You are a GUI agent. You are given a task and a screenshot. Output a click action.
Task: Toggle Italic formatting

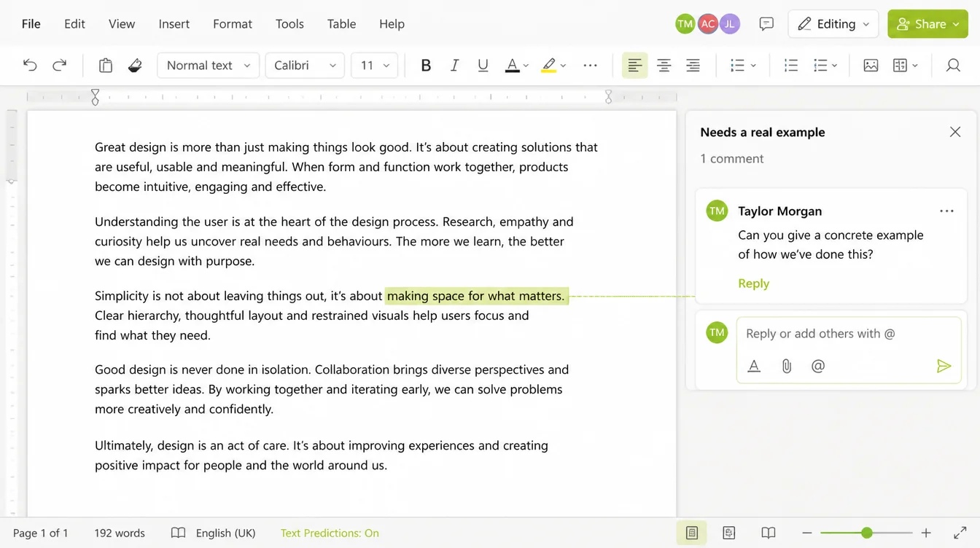tap(454, 66)
